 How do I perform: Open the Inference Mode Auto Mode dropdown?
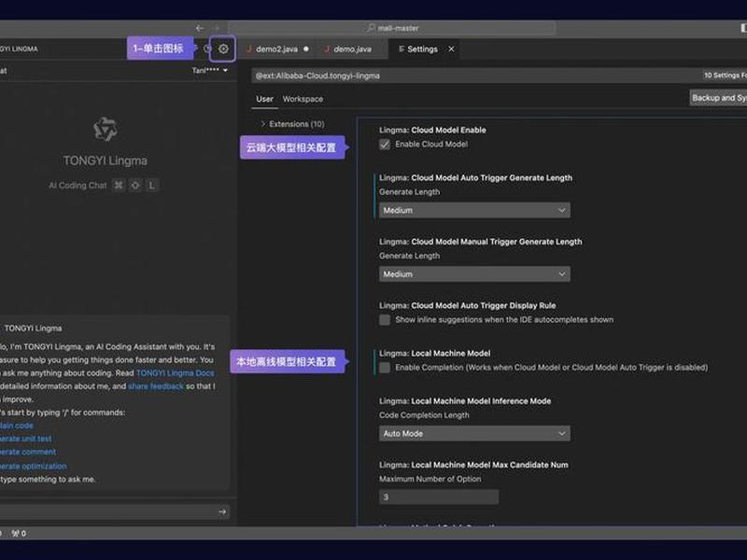pyautogui.click(x=474, y=433)
